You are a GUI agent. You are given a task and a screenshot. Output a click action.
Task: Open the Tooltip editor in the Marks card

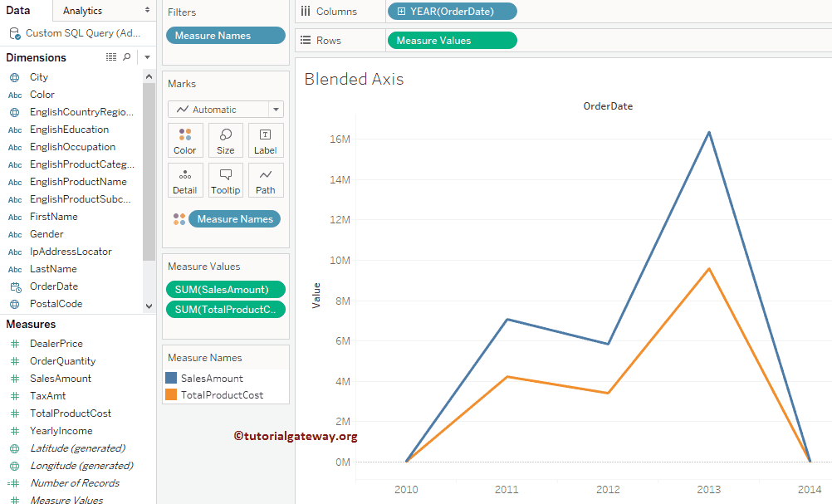pos(225,179)
